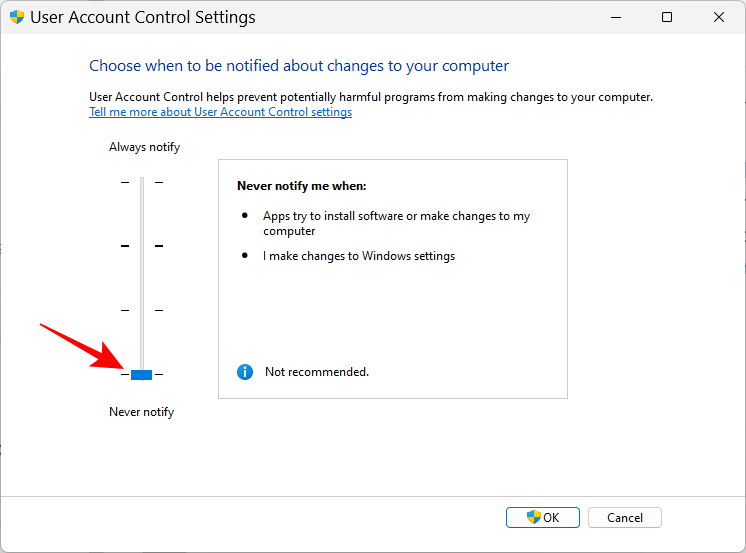Click the OK button with shield
The height and width of the screenshot is (553, 746).
pos(542,517)
